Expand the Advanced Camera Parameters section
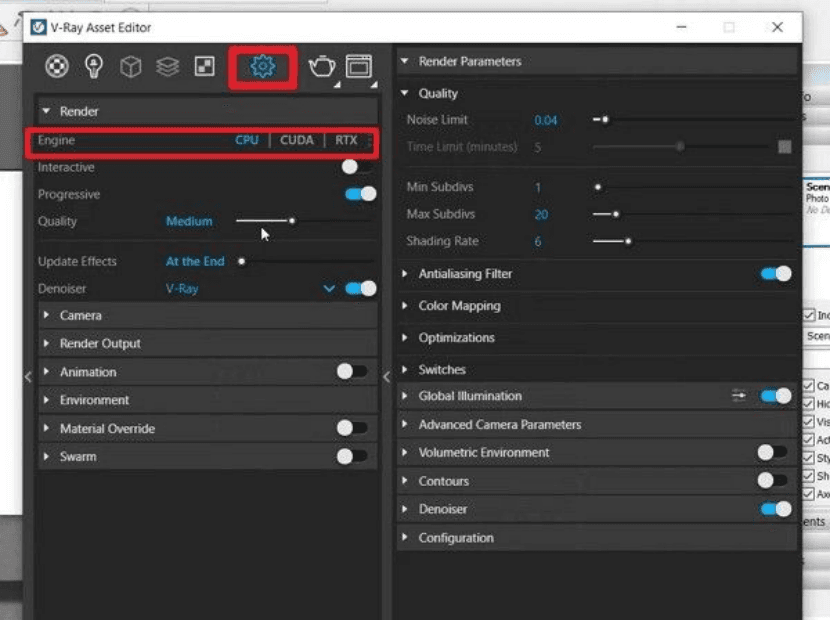Screen dimensions: 830x620 405,424
